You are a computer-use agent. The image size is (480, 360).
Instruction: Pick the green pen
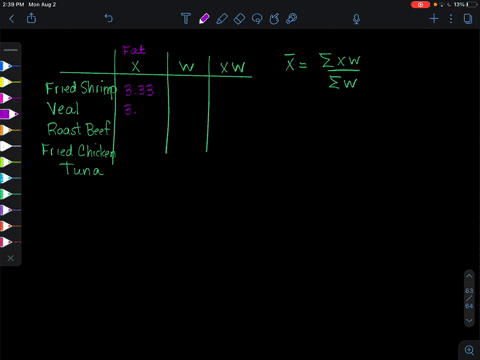point(10,194)
